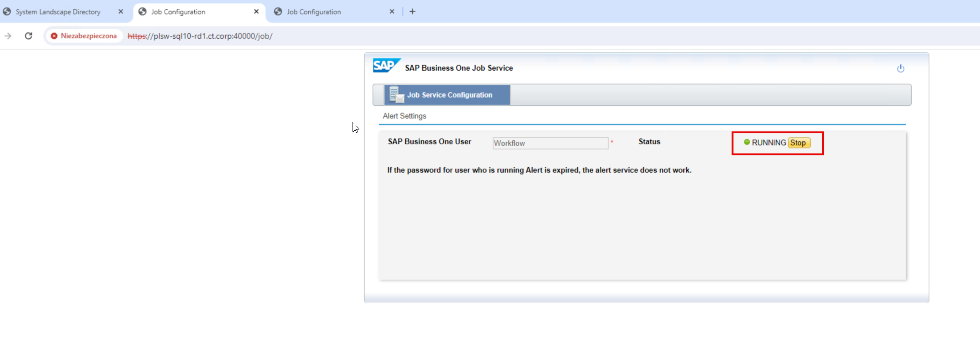The height and width of the screenshot is (354, 980).
Task: Click the red not-secure warning icon
Action: click(x=54, y=36)
